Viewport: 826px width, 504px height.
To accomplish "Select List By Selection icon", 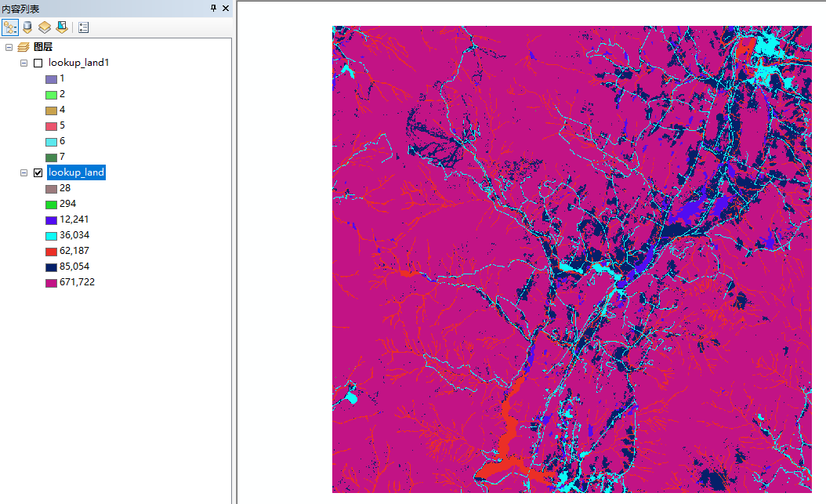I will click(62, 27).
